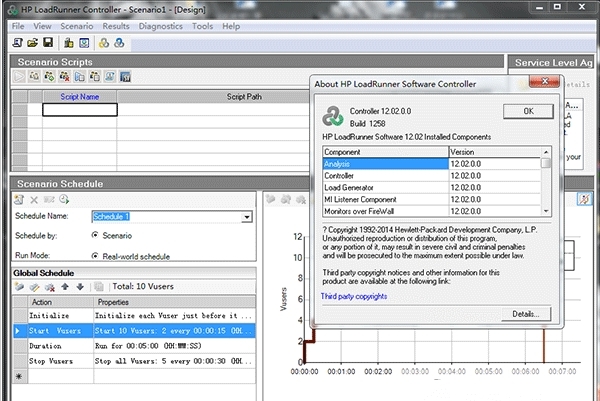Open the File menu
Screen dimensions: 600x401
18,26
